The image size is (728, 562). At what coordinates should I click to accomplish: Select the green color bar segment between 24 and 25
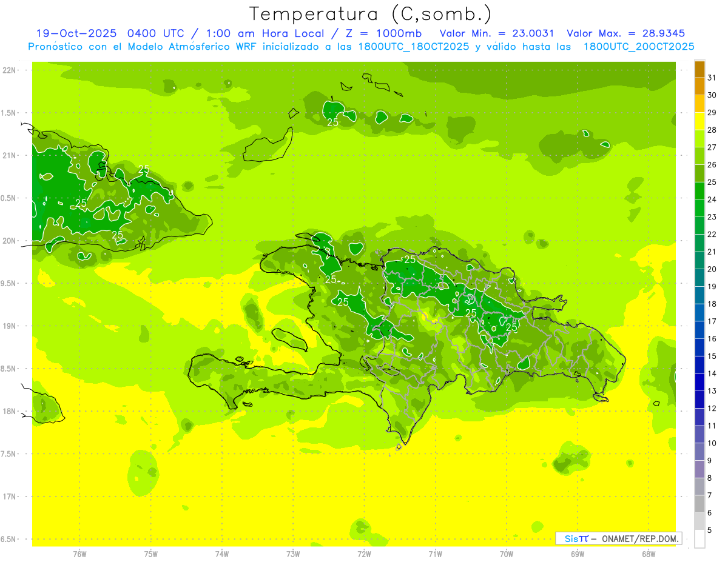(699, 191)
